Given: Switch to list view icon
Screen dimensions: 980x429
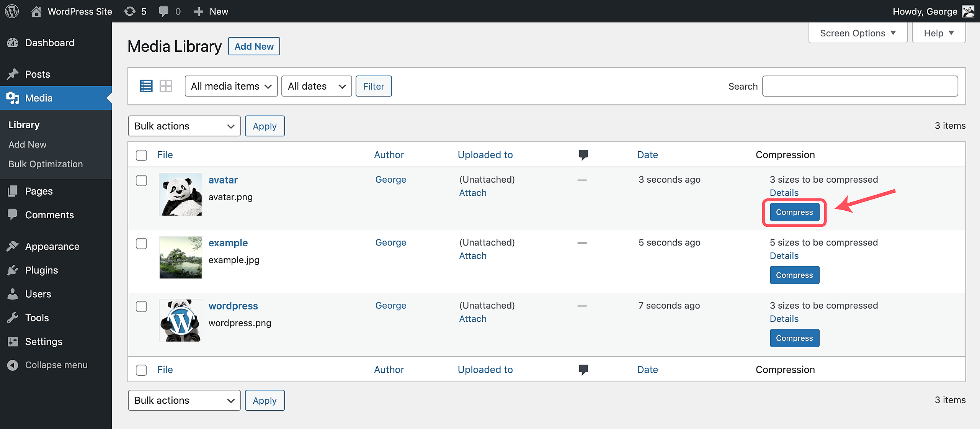Looking at the screenshot, I should [146, 86].
